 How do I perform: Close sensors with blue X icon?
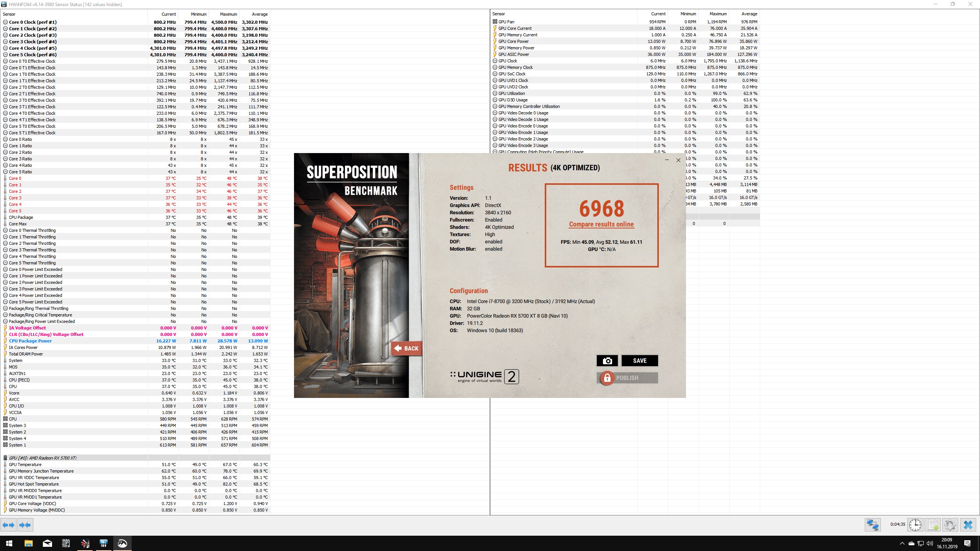(968, 525)
